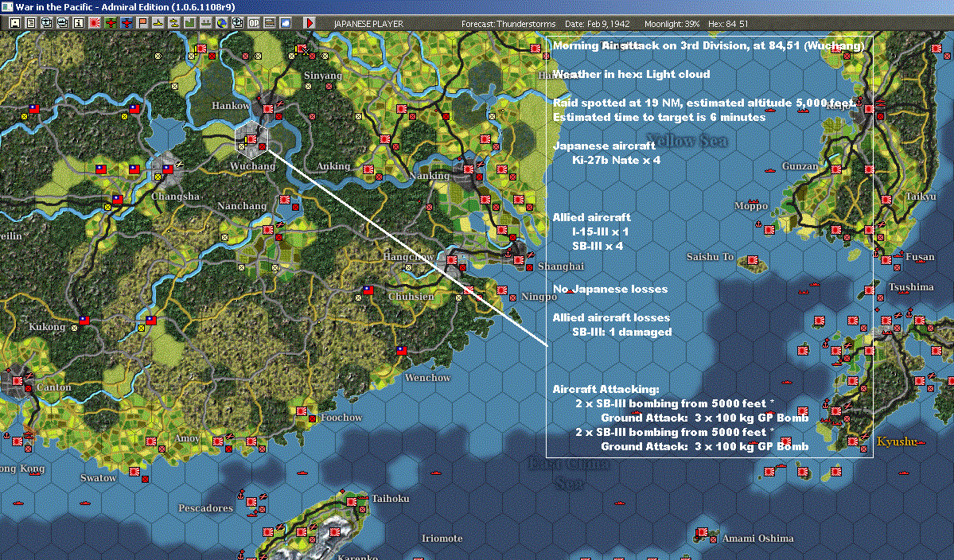Viewport: 954px width, 560px height.
Task: Select Japanese base marker at Hankow
Action: click(x=267, y=109)
